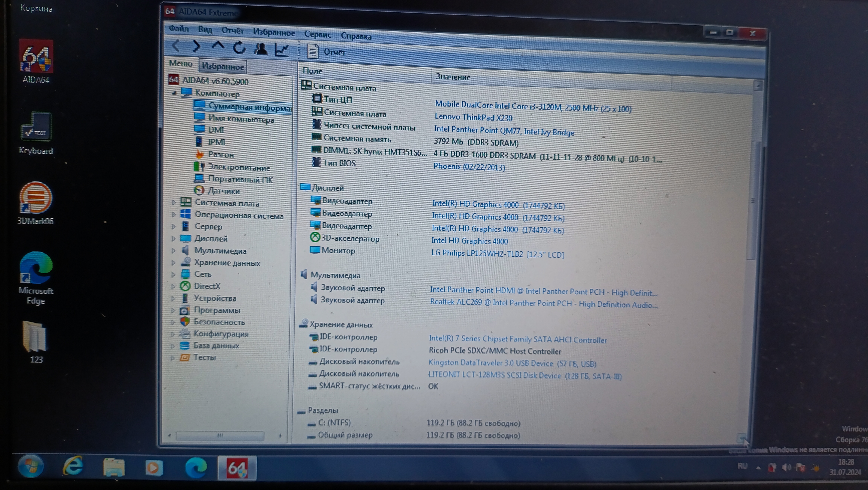Collapse the Компьютер tree node
Viewport: 868px width, 490px height.
coord(174,92)
